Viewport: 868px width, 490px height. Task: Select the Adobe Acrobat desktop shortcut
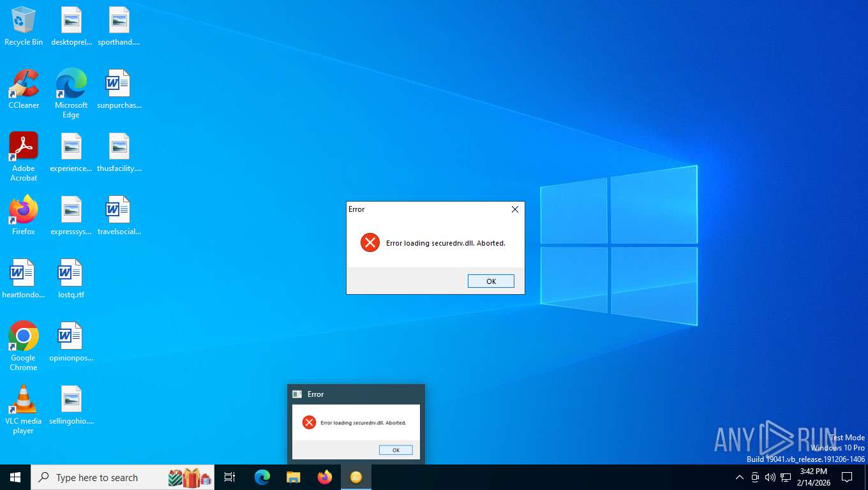[x=24, y=157]
